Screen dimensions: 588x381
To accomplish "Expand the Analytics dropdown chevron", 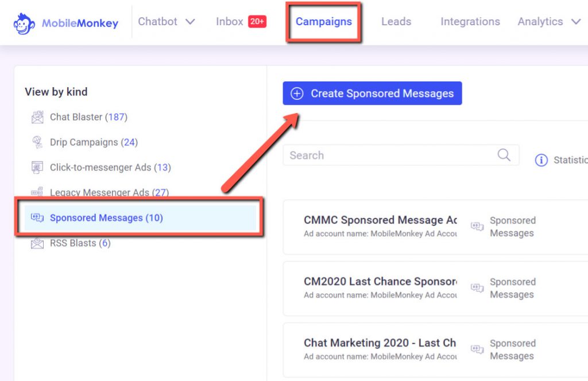I will 576,22.
